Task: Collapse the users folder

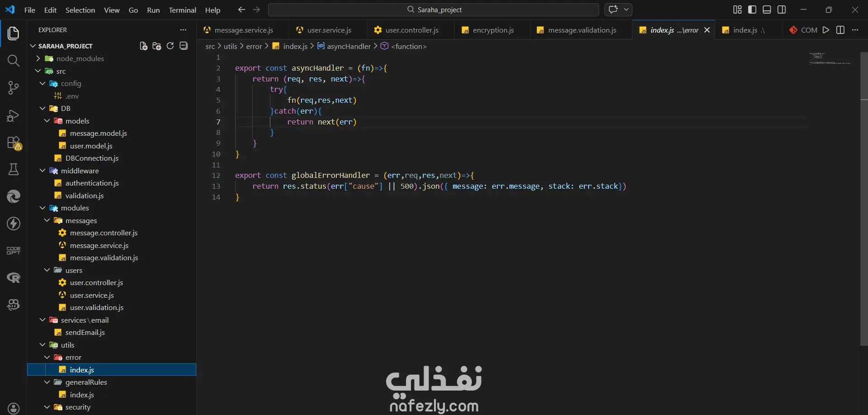Action: point(47,270)
